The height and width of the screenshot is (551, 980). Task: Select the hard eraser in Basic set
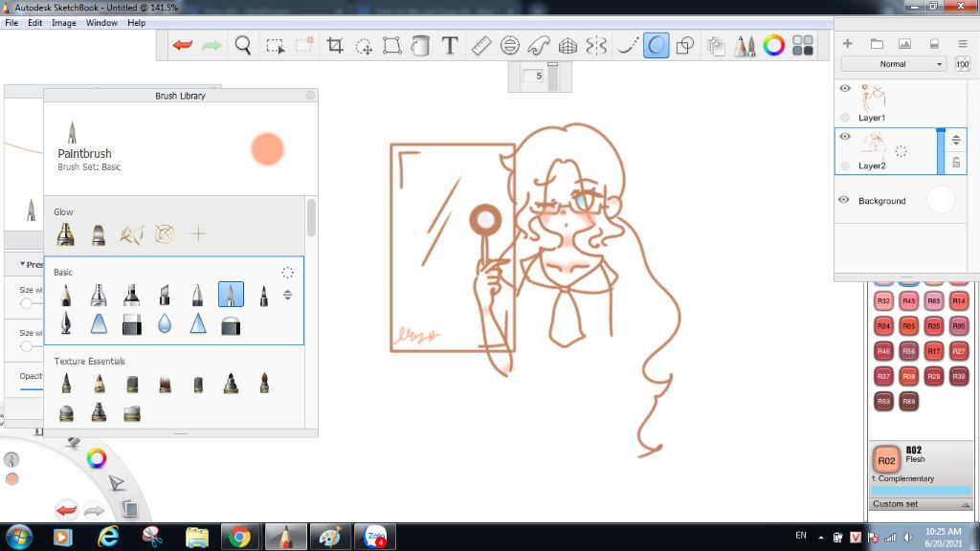pyautogui.click(x=131, y=325)
